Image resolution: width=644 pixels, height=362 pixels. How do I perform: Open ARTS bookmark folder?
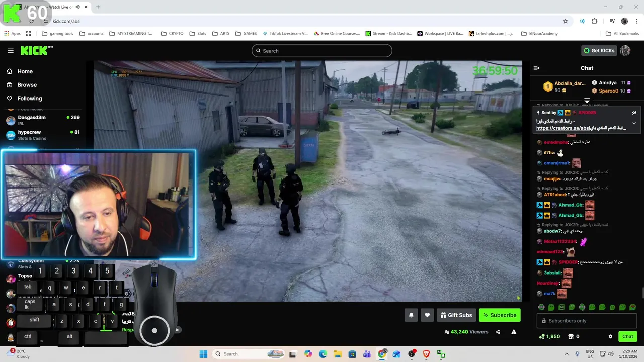point(221,34)
